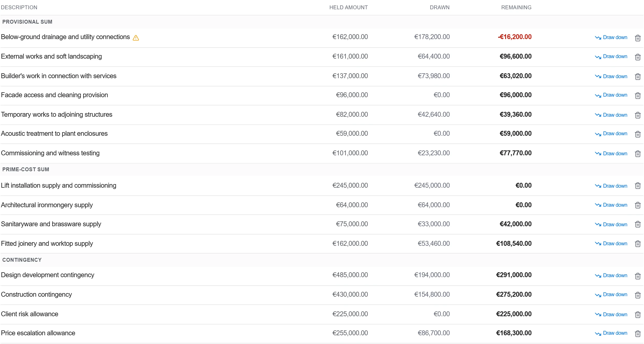Delete Sanitaryware and brassware supply line

tap(638, 224)
